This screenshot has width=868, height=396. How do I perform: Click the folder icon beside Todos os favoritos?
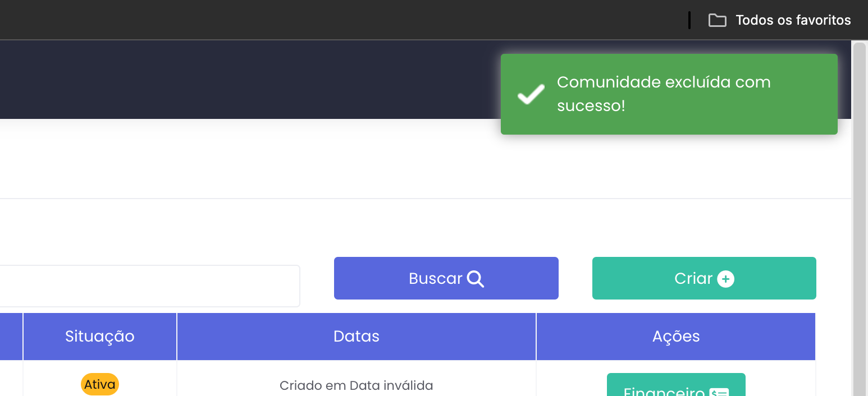[x=717, y=21]
